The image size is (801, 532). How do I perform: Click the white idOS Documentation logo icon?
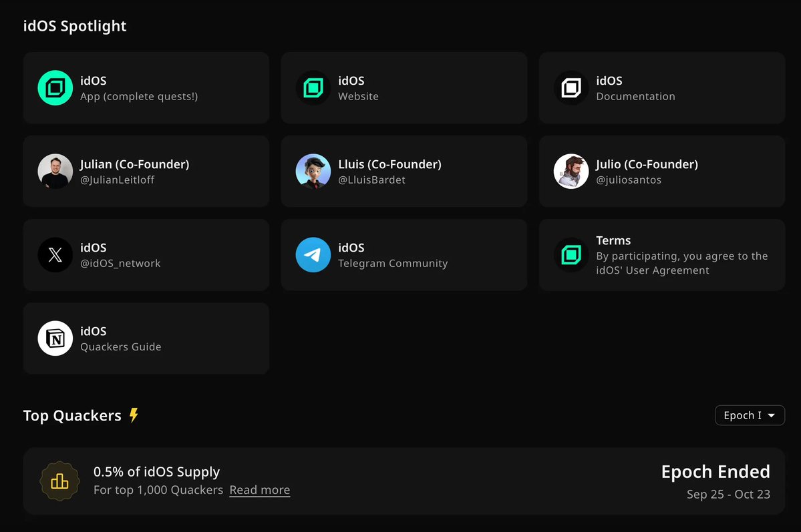(x=571, y=88)
